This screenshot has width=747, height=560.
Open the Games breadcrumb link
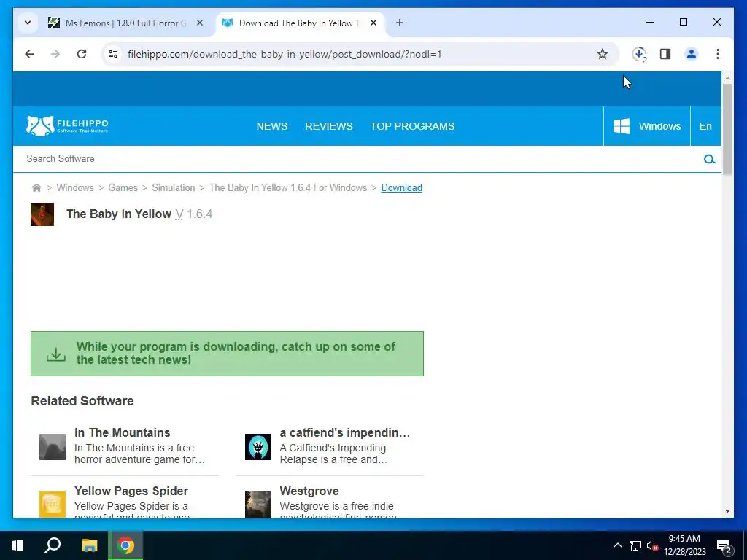123,187
